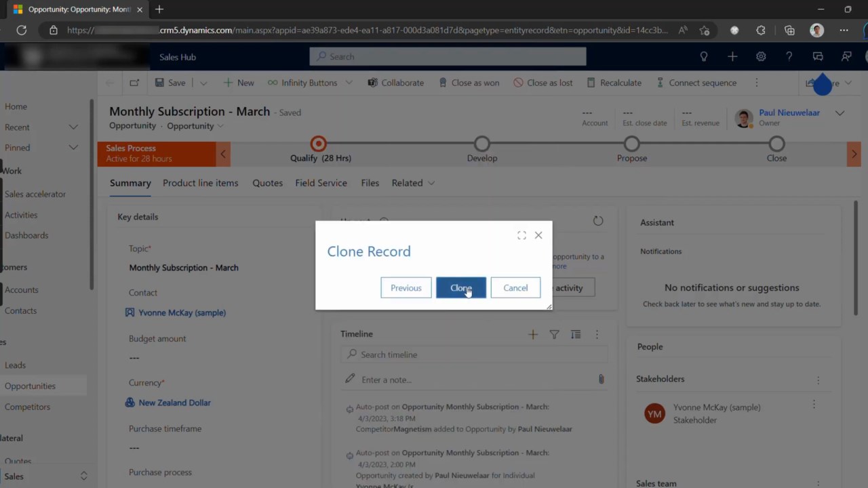Open Contacts in the sidebar
The height and width of the screenshot is (488, 868).
[x=21, y=310]
